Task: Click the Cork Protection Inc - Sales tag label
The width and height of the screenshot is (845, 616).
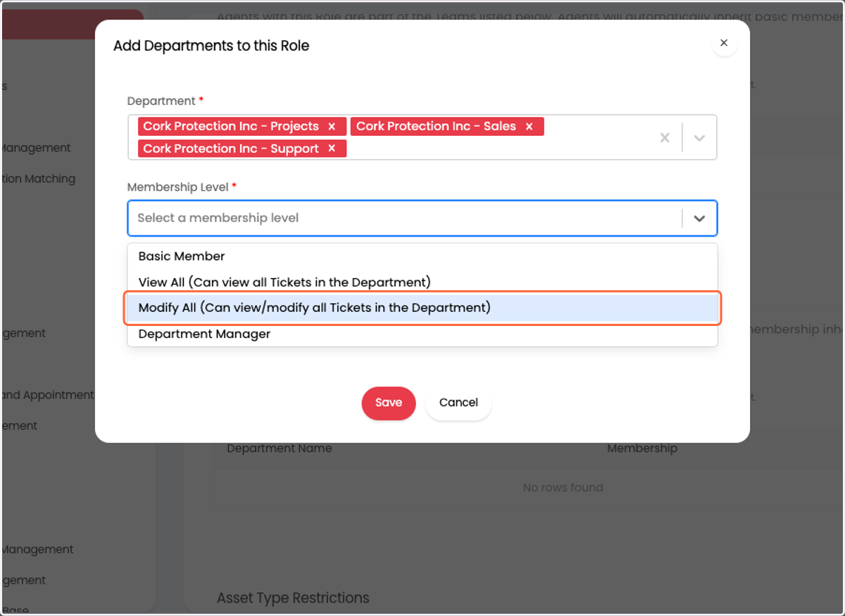Action: tap(436, 127)
